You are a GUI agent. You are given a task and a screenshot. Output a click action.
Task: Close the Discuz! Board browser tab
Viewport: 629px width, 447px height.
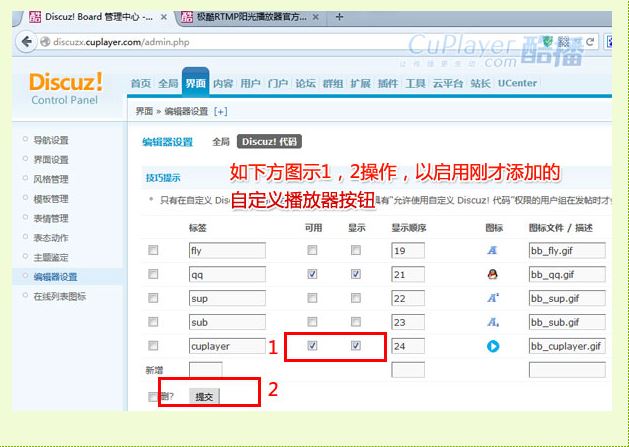click(164, 17)
